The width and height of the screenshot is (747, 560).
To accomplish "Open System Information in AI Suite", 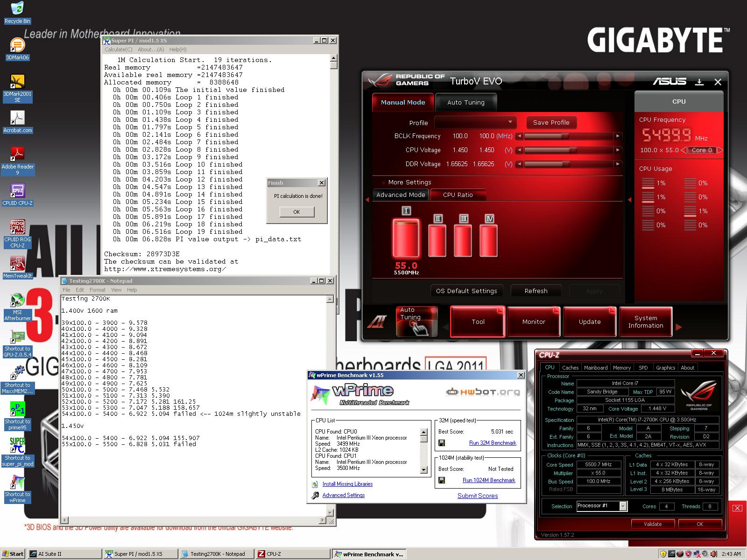I will tap(646, 322).
